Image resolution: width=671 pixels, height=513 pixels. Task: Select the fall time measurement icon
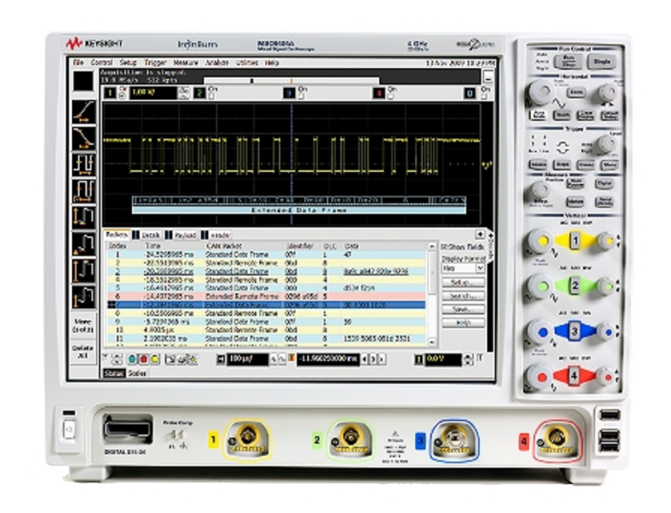pyautogui.click(x=83, y=138)
